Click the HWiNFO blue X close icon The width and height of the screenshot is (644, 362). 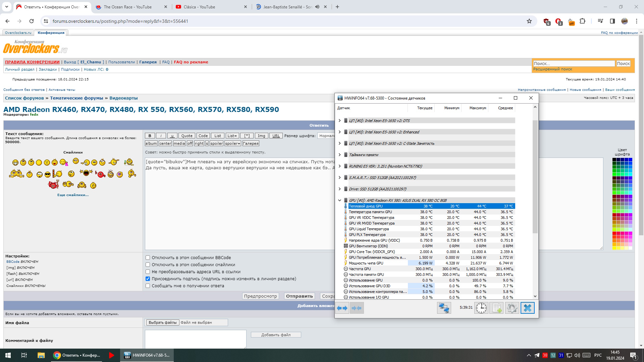(527, 308)
